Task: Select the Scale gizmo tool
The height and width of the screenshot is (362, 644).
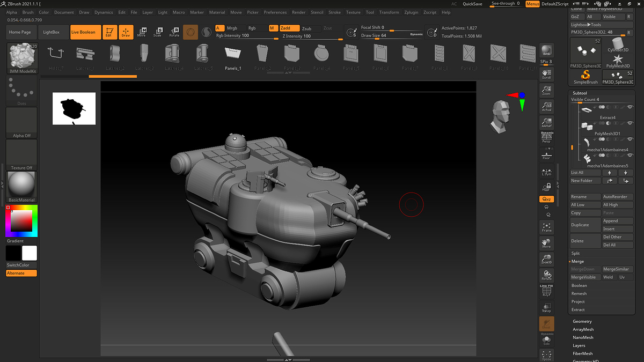Action: click(157, 32)
